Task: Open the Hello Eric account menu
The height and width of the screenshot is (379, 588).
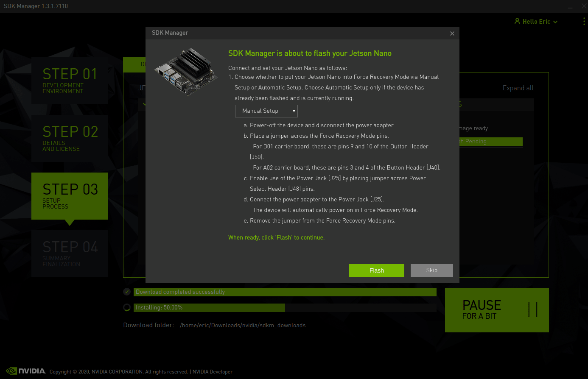Action: pyautogui.click(x=536, y=22)
